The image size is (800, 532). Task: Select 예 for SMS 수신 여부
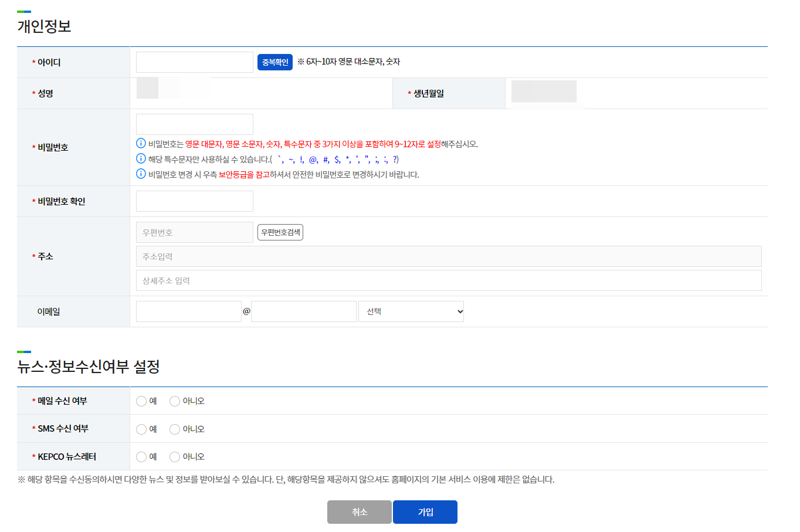click(140, 429)
